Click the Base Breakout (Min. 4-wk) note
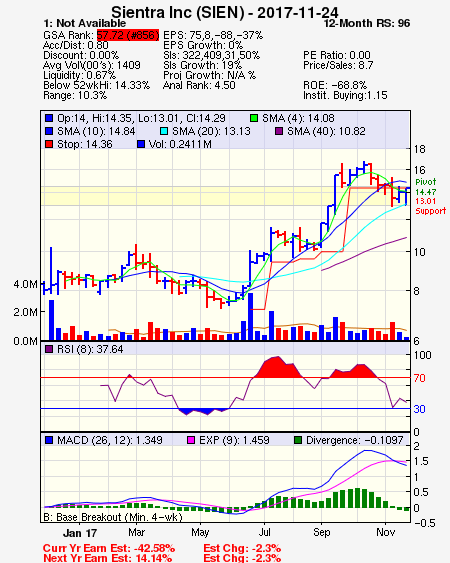This screenshot has width=450, height=563. 113,517
